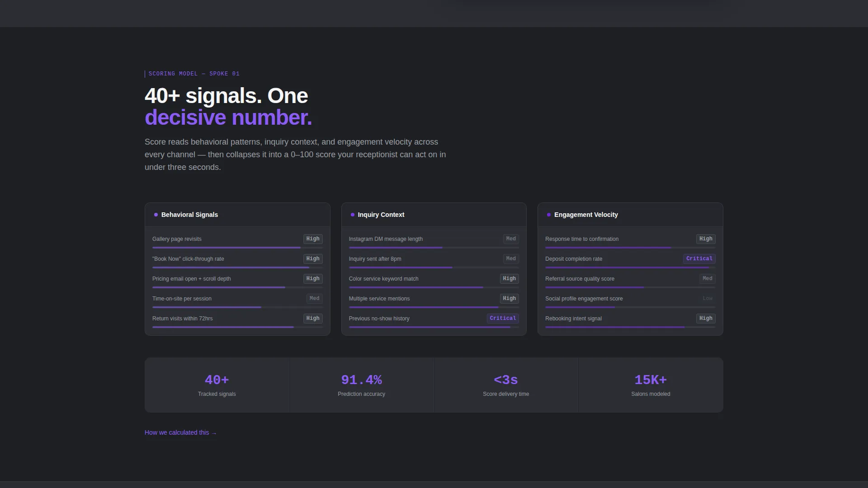Select the Time-on-site per session label

[x=182, y=299]
